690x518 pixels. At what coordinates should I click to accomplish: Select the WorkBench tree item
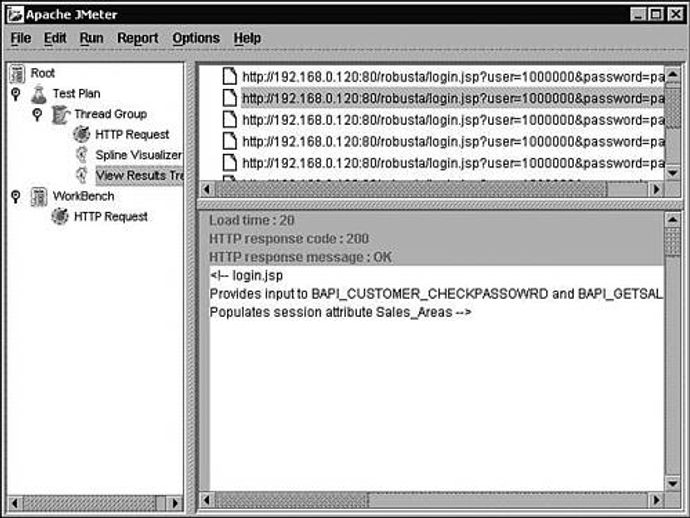(x=83, y=196)
